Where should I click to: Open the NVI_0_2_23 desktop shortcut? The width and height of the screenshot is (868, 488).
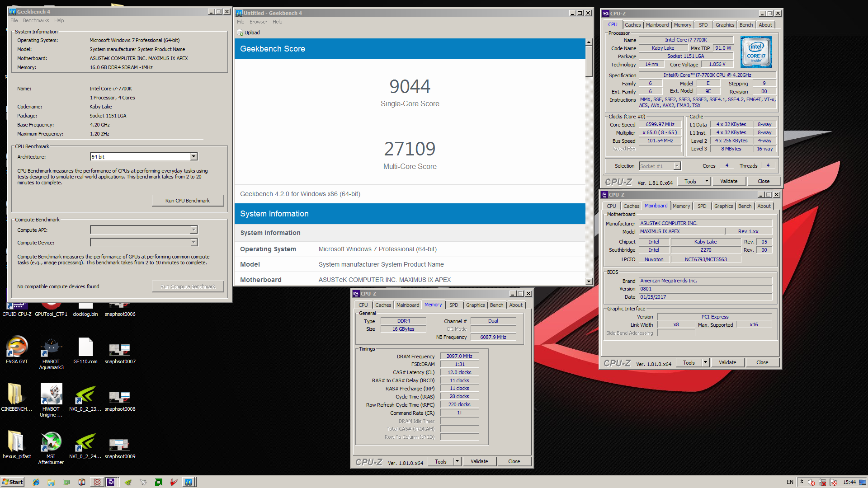(85, 398)
